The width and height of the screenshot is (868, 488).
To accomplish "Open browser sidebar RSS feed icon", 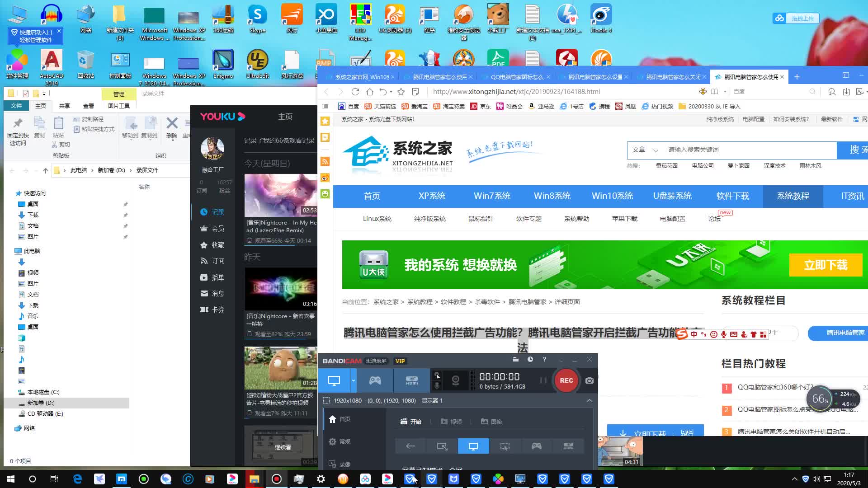I will coord(325,161).
